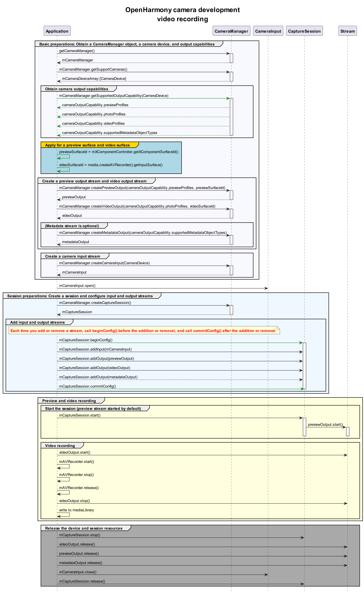
Task: Click the 'mAVRecorder.release()' self-call
Action: click(x=79, y=488)
